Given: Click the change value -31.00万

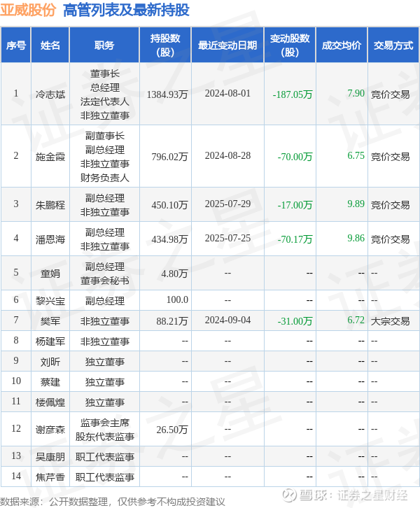Looking at the screenshot, I should (295, 321).
